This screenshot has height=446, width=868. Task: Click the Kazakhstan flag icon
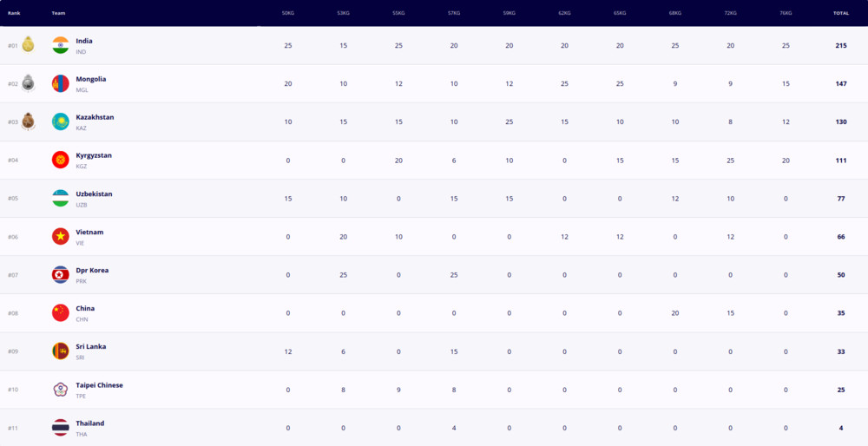[x=61, y=121]
